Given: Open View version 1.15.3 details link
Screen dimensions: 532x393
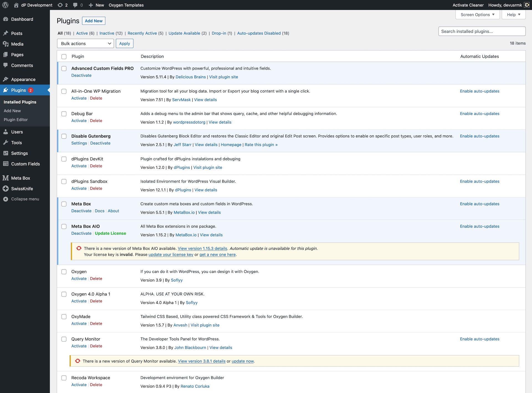Looking at the screenshot, I should (x=203, y=249).
